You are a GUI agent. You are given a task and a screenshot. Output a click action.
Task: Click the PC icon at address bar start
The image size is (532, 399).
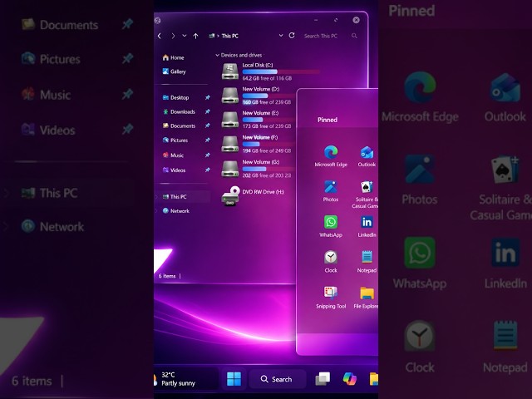tap(212, 36)
